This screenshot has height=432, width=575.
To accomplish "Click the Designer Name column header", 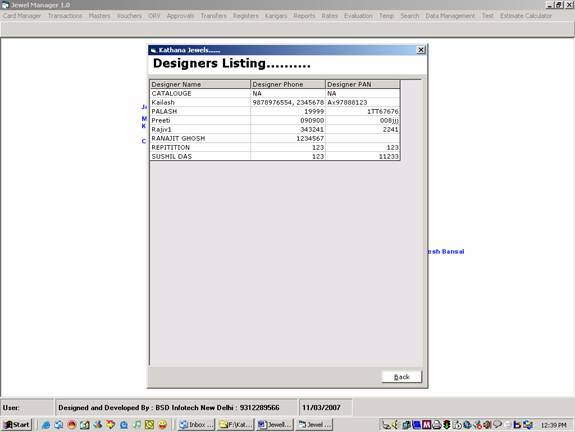I will 200,84.
